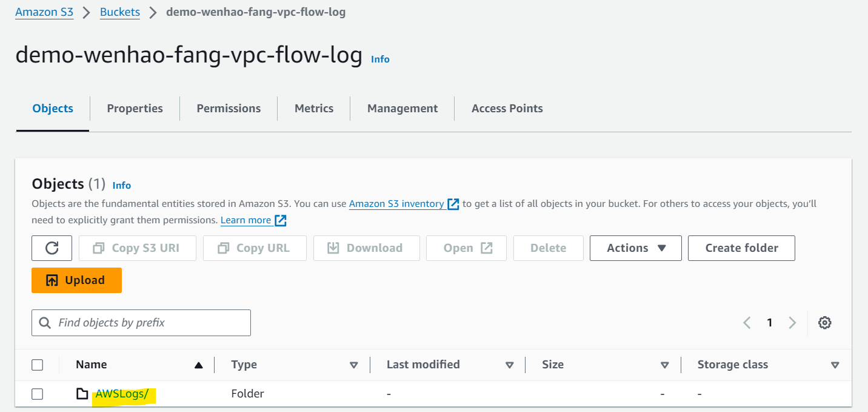
Task: Open the Permissions tab
Action: [x=229, y=109]
